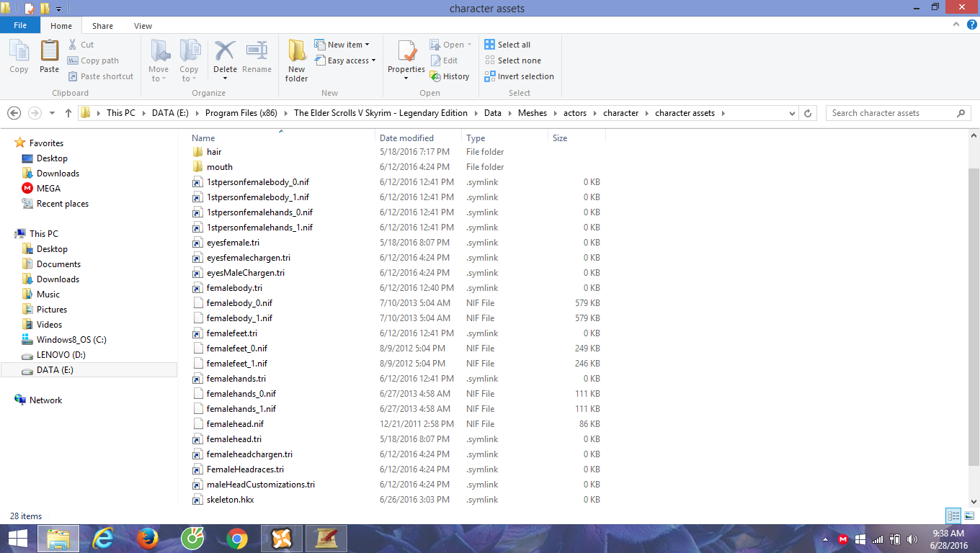The width and height of the screenshot is (980, 553).
Task: Open the File menu tab
Action: (20, 25)
